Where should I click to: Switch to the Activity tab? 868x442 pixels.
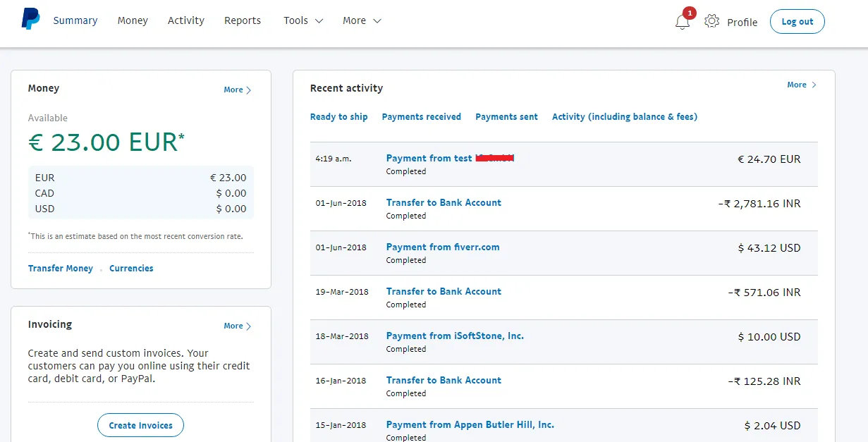click(186, 20)
